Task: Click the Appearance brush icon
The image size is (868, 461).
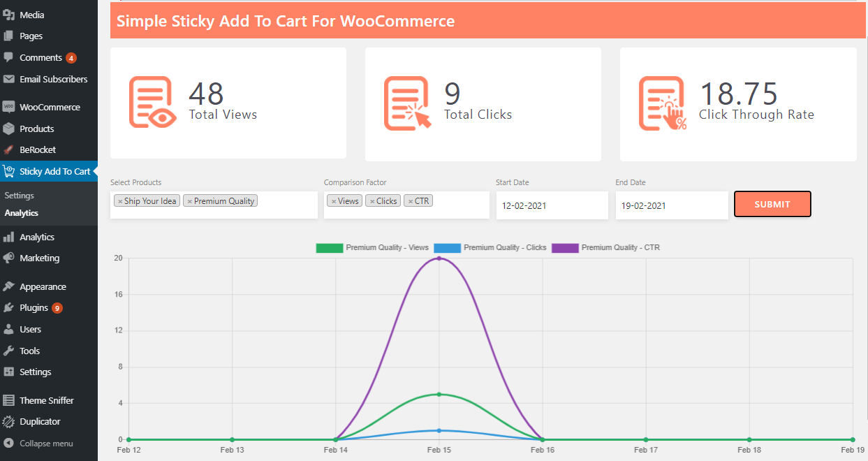Action: pyautogui.click(x=8, y=286)
